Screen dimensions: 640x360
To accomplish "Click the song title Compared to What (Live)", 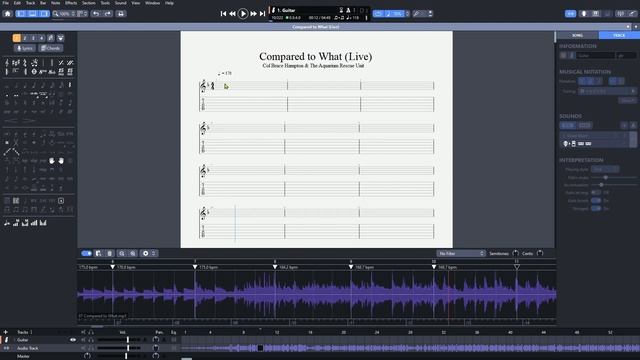I will [316, 56].
